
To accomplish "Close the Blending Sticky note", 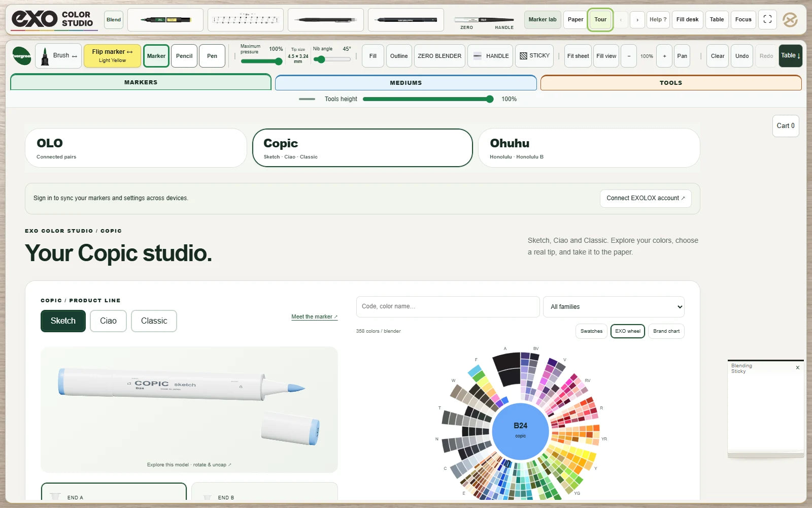I will (797, 368).
